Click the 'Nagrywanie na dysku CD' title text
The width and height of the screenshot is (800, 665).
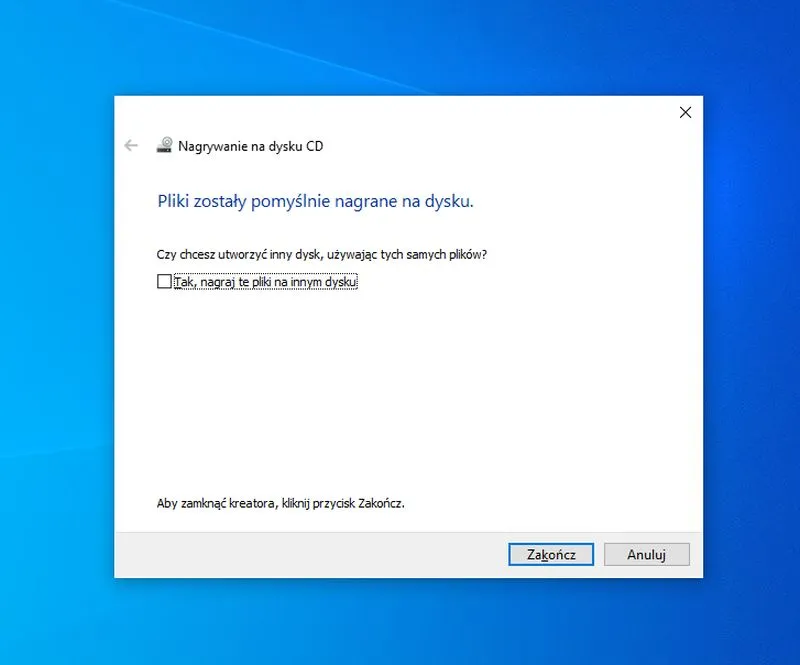[x=250, y=146]
